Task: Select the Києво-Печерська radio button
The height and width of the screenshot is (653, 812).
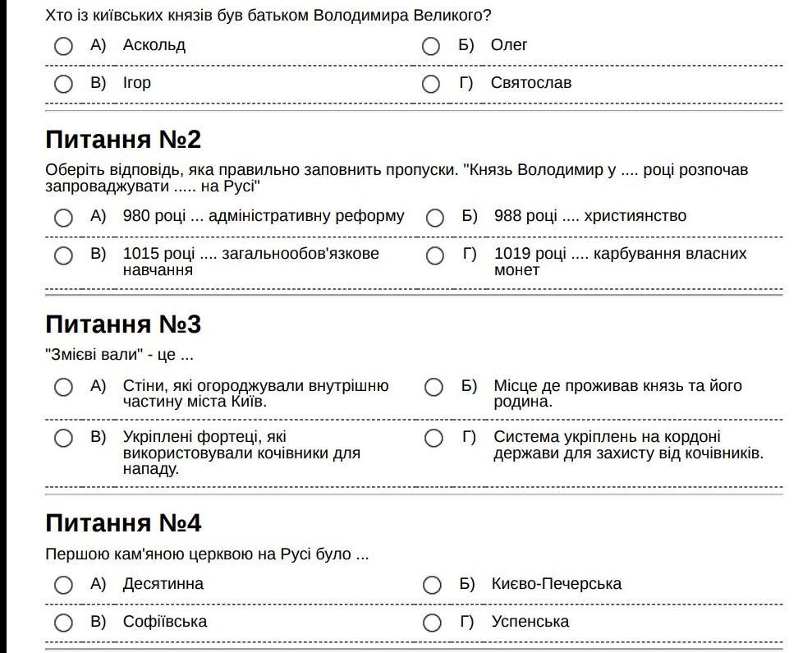Action: [x=432, y=585]
